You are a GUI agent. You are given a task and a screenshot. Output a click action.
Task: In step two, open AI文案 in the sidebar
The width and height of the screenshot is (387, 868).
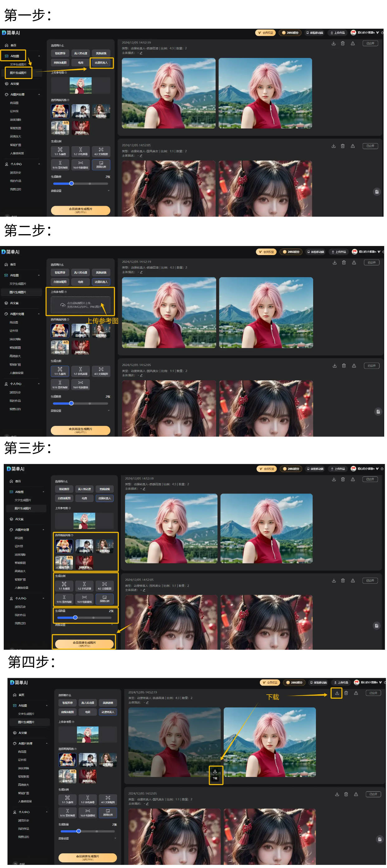14,303
